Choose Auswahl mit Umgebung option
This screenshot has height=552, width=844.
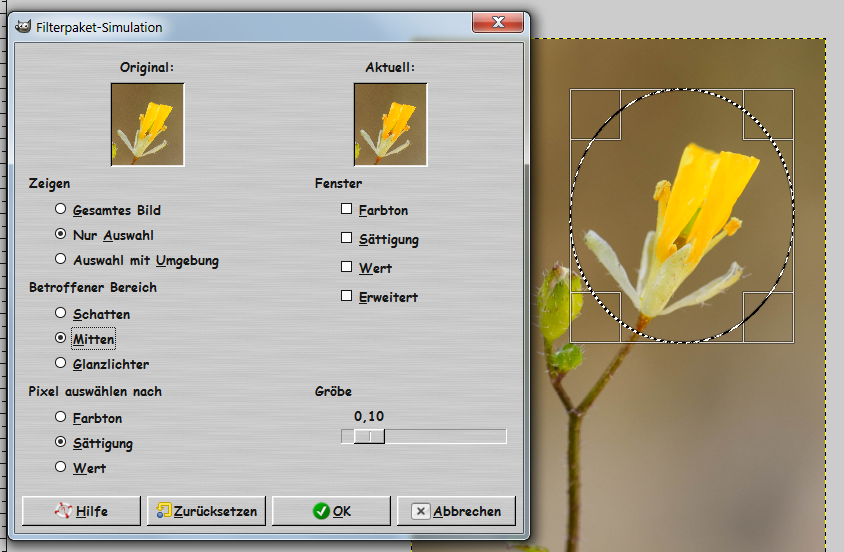60,259
